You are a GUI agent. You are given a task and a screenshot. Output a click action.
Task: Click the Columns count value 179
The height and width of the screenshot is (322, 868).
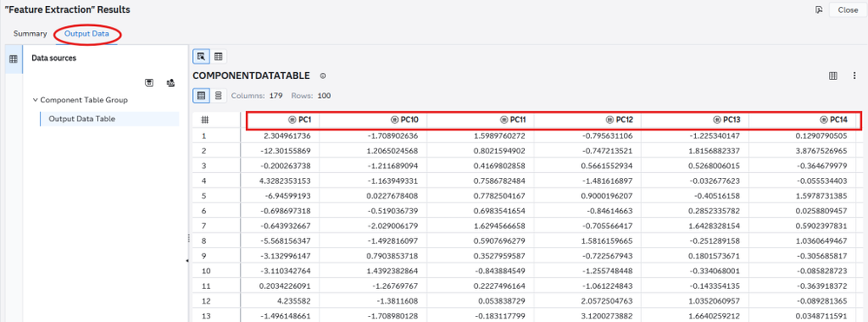[275, 95]
